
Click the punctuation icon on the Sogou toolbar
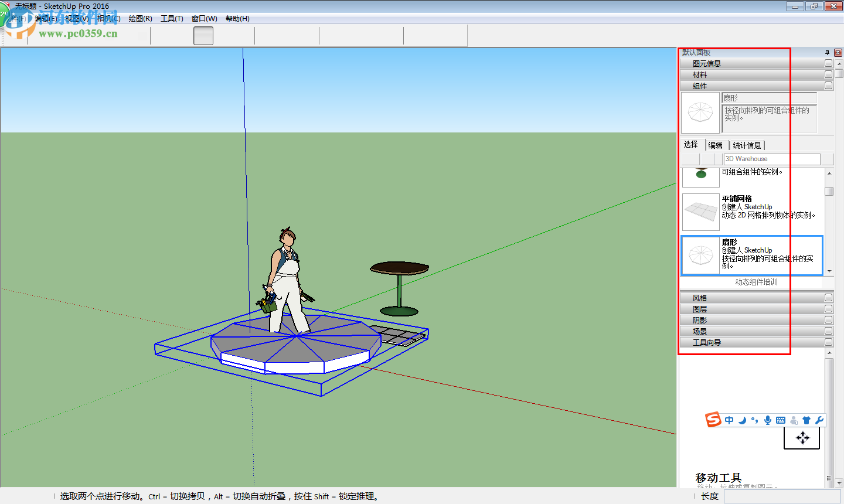coord(754,420)
